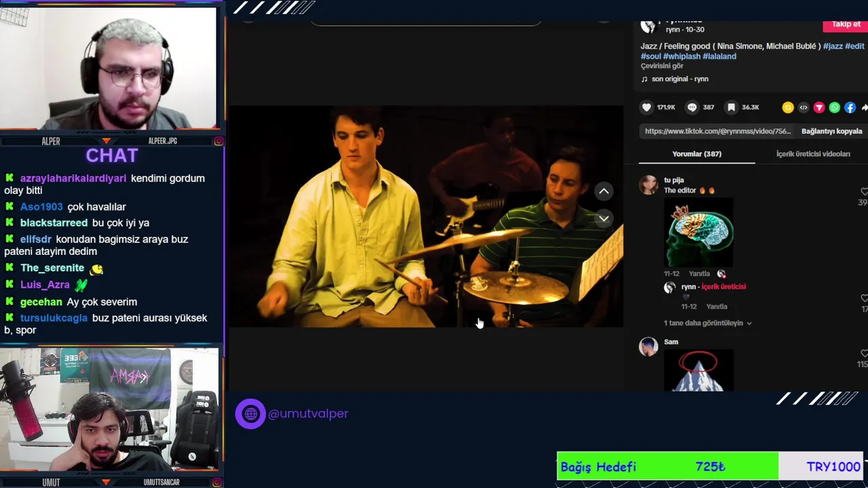Image resolution: width=868 pixels, height=488 pixels.
Task: Open the #jazz hashtag
Action: click(833, 46)
